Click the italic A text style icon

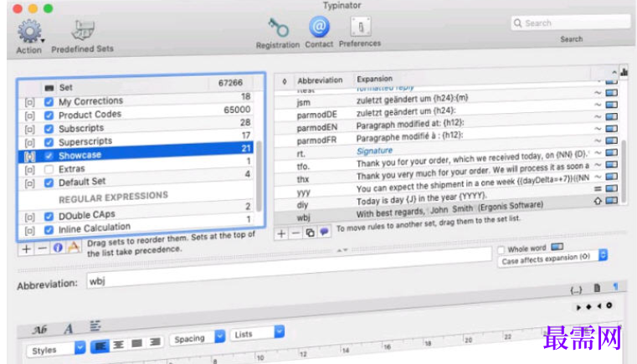(69, 328)
